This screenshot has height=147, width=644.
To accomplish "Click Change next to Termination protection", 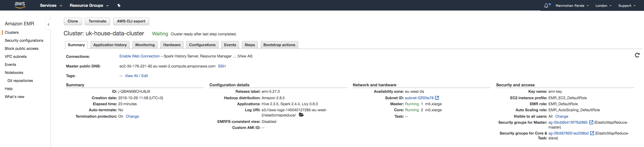I will click(132, 116).
